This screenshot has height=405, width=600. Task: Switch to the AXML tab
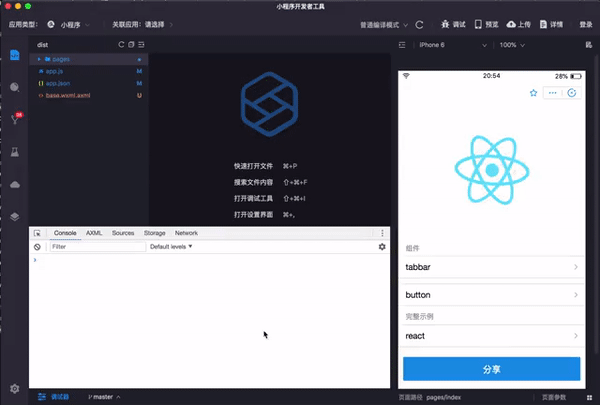(94, 233)
